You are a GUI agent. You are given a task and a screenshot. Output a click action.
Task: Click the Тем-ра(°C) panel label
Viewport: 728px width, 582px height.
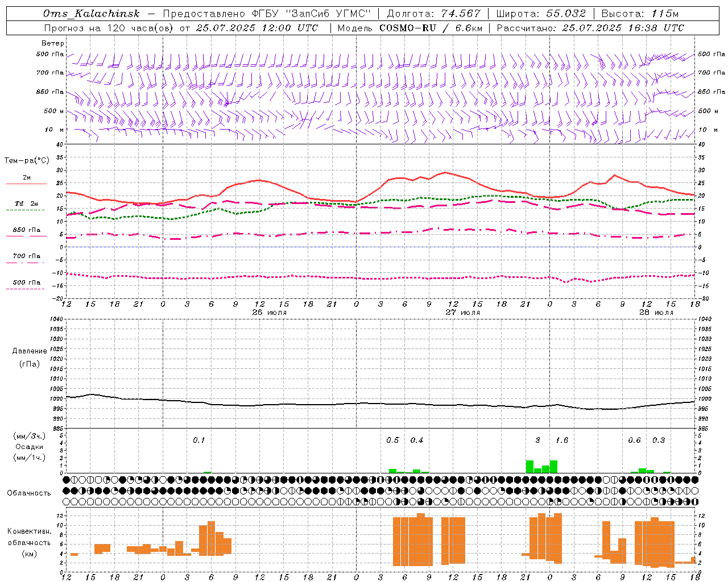(x=27, y=161)
